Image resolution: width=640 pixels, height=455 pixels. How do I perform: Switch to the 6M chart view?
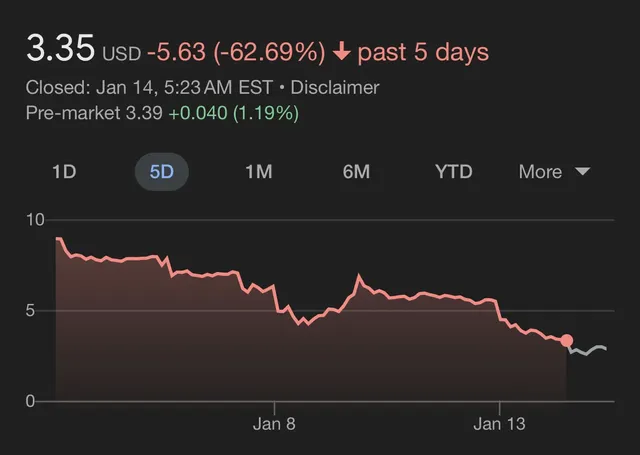point(356,172)
